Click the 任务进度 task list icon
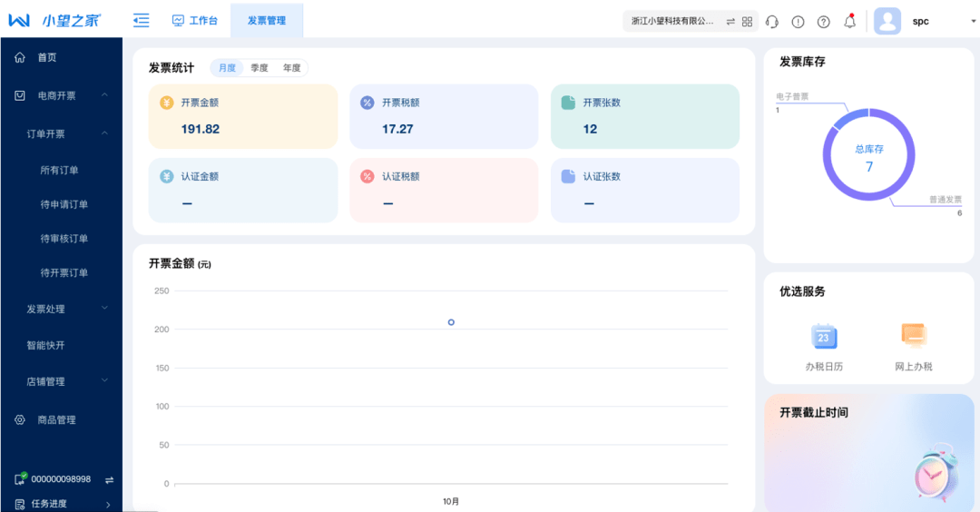 point(20,504)
